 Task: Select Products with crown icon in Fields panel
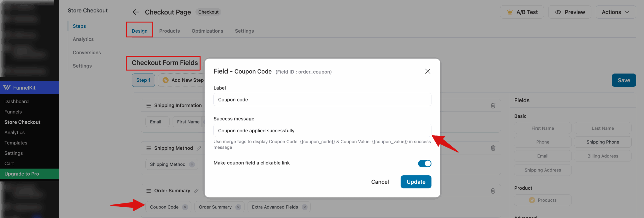point(543,200)
